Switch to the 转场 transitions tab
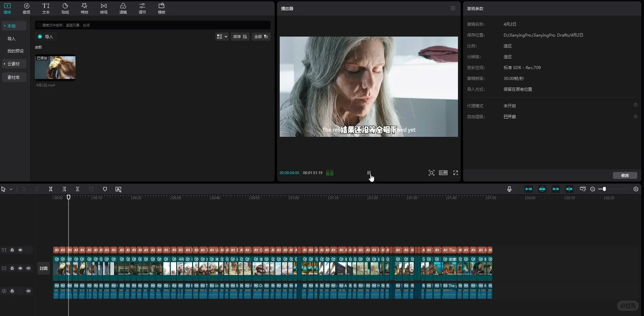 [x=104, y=8]
